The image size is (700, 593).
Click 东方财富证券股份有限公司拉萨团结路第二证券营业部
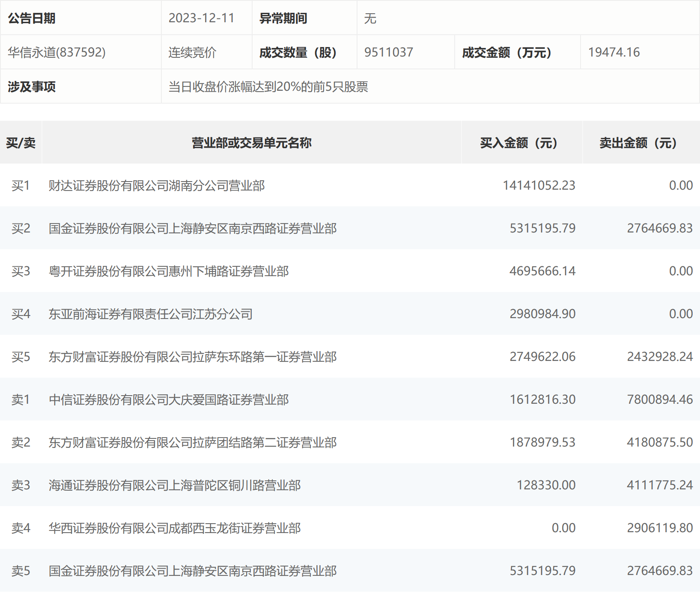(193, 442)
